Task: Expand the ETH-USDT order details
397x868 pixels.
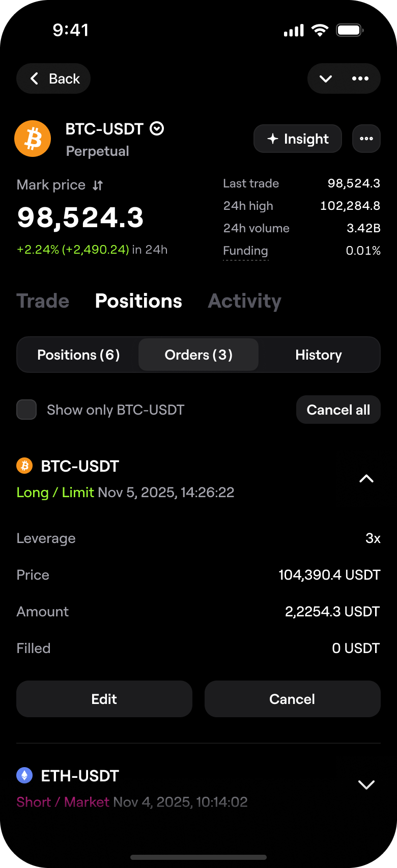Action: [366, 784]
